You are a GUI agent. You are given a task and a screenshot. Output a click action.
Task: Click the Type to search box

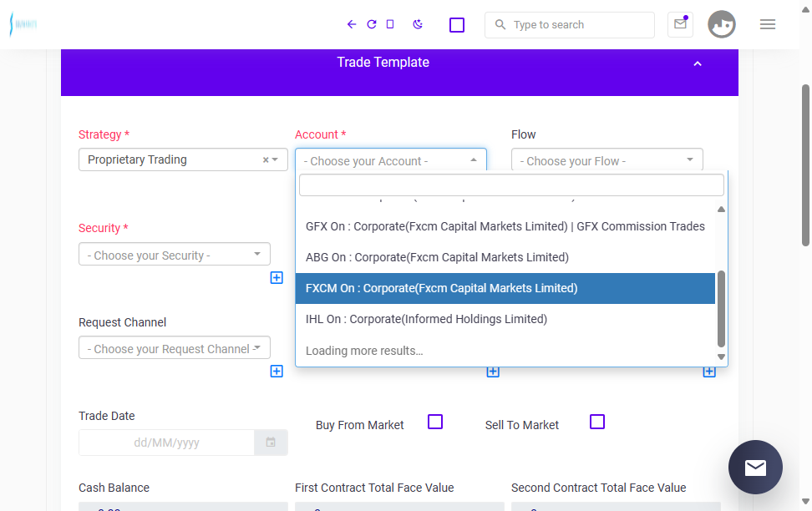(x=570, y=25)
